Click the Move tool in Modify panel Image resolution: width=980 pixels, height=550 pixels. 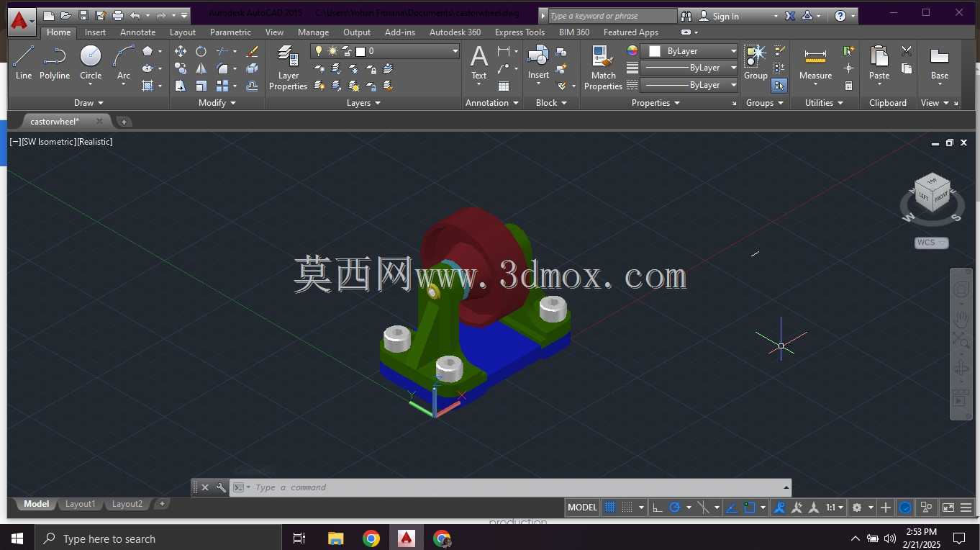(x=181, y=51)
